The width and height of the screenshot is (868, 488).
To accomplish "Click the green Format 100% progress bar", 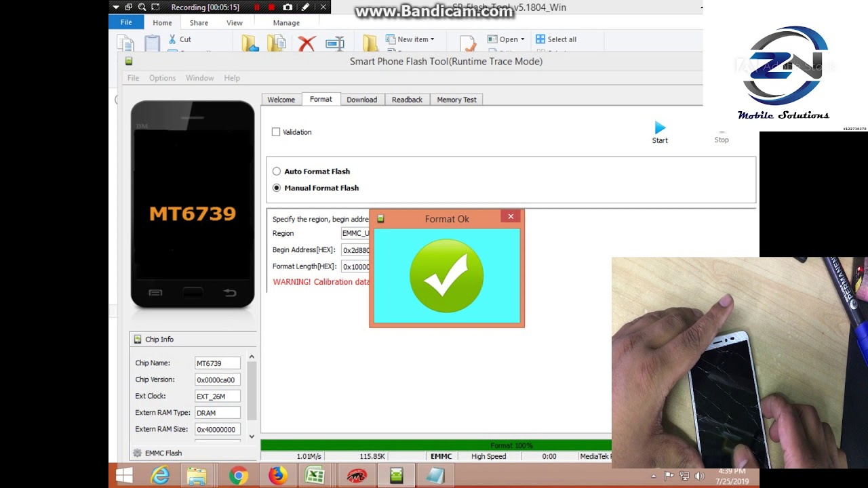I will click(x=436, y=445).
